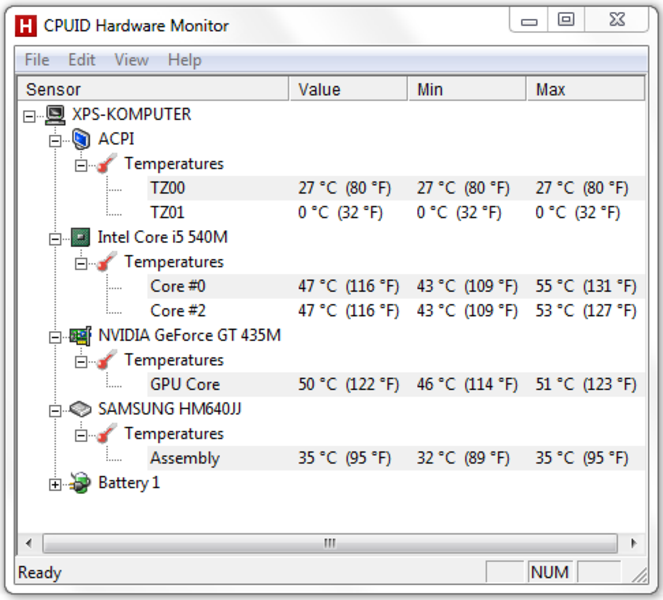
Task: Collapse the NVIDIA GeForce GT 435M node
Action: pyautogui.click(x=55, y=337)
